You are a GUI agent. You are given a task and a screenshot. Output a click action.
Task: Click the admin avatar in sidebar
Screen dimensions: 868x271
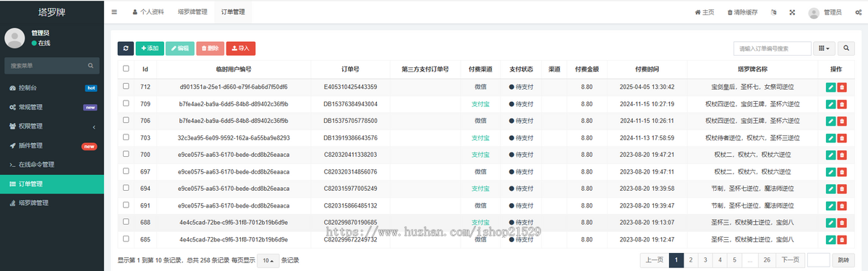[14, 38]
